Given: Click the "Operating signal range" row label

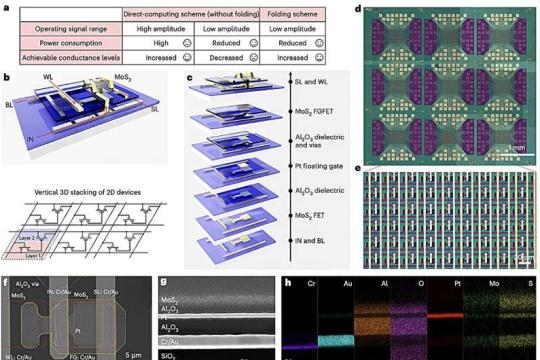Looking at the screenshot, I should coord(71,29).
